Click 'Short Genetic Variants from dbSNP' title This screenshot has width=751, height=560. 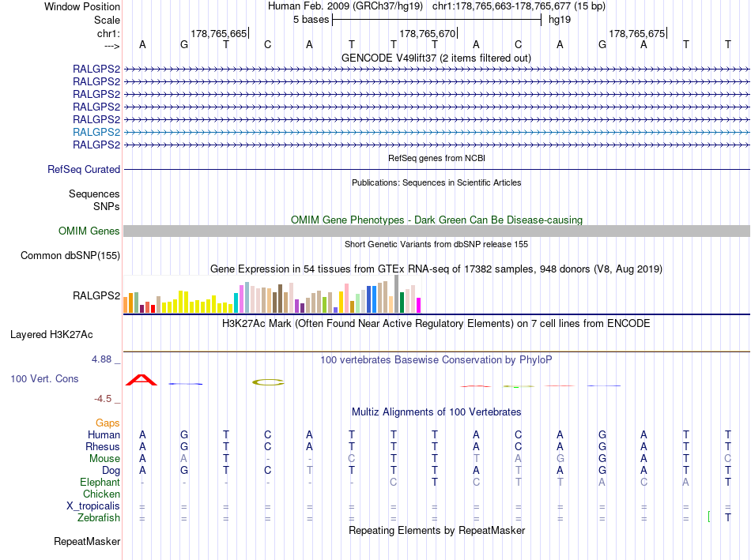436,244
